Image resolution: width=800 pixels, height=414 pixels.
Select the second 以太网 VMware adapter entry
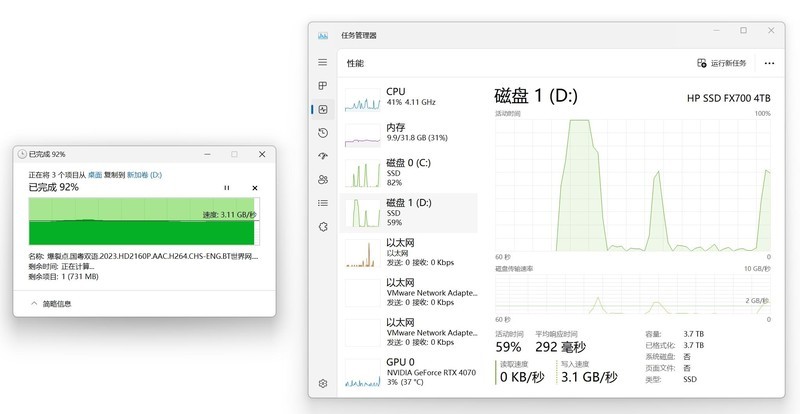tap(409, 293)
